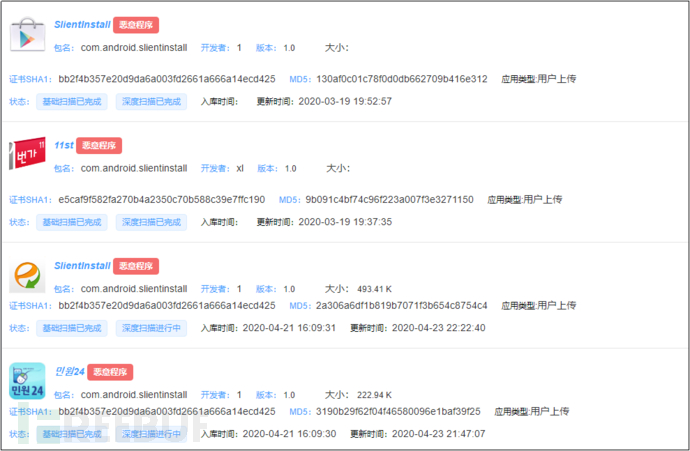Click 深度扫描已完成 badge in the 19:52:57 entry
This screenshot has height=451, width=690.
(x=151, y=102)
